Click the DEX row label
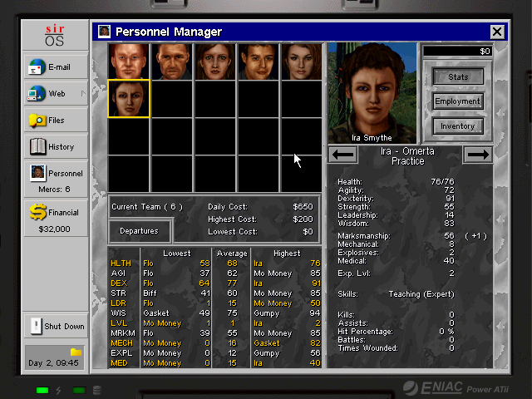The image size is (532, 399). tap(119, 283)
